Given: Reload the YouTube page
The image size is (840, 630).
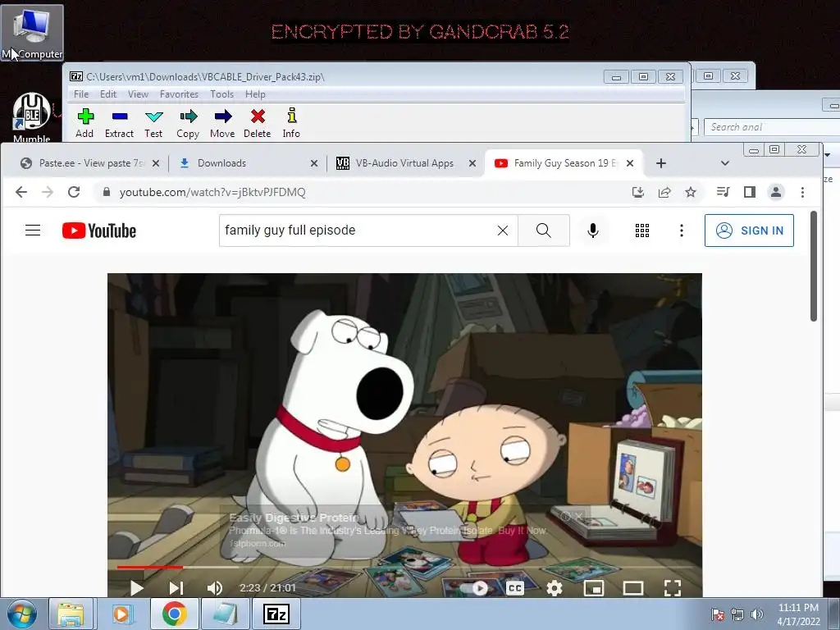Looking at the screenshot, I should (74, 192).
